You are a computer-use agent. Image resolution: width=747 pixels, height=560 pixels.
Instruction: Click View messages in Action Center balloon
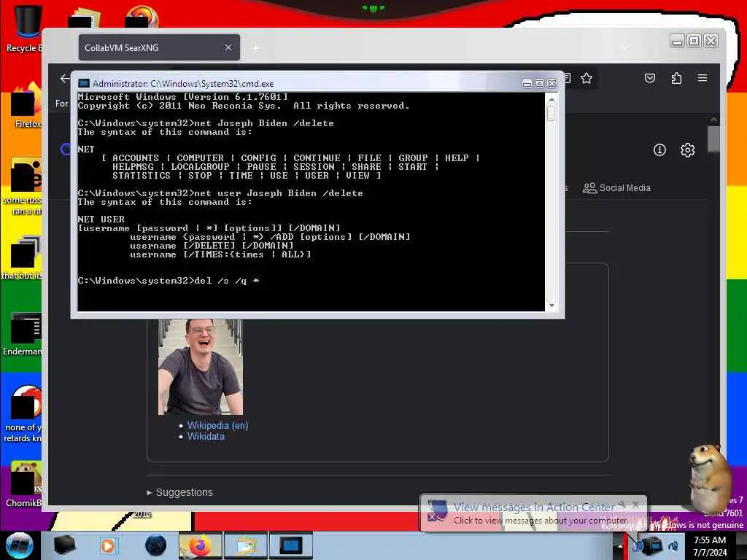point(533,513)
